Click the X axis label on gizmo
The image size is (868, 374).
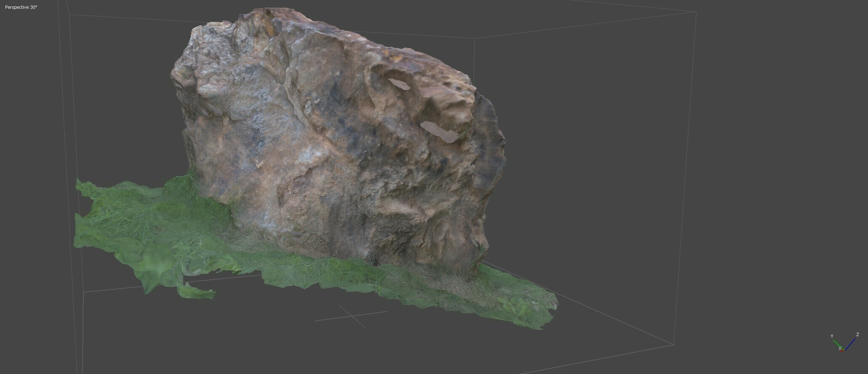point(840,348)
